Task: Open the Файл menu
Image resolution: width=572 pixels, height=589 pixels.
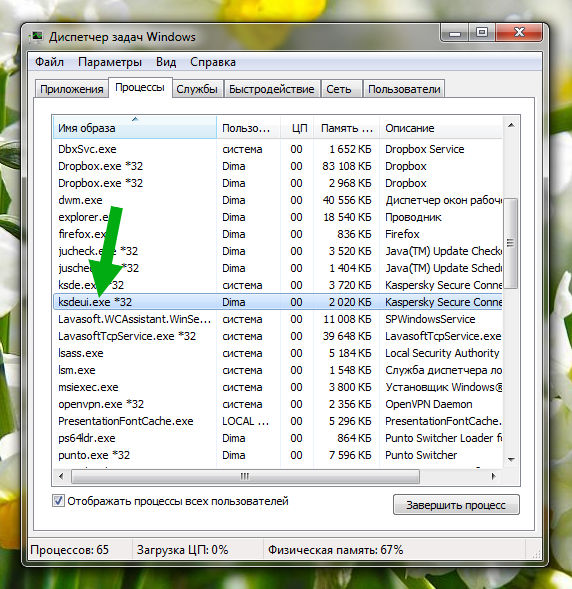Action: pos(49,62)
